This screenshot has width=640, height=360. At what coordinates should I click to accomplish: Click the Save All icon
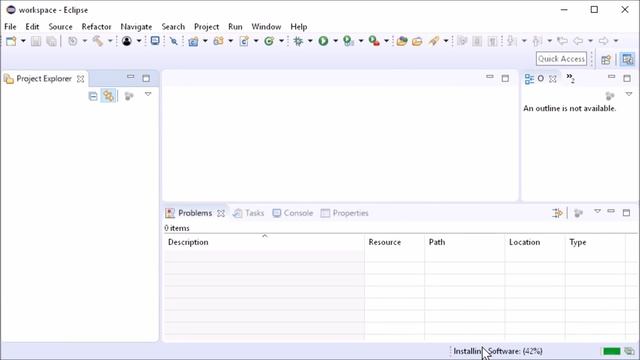(x=51, y=41)
